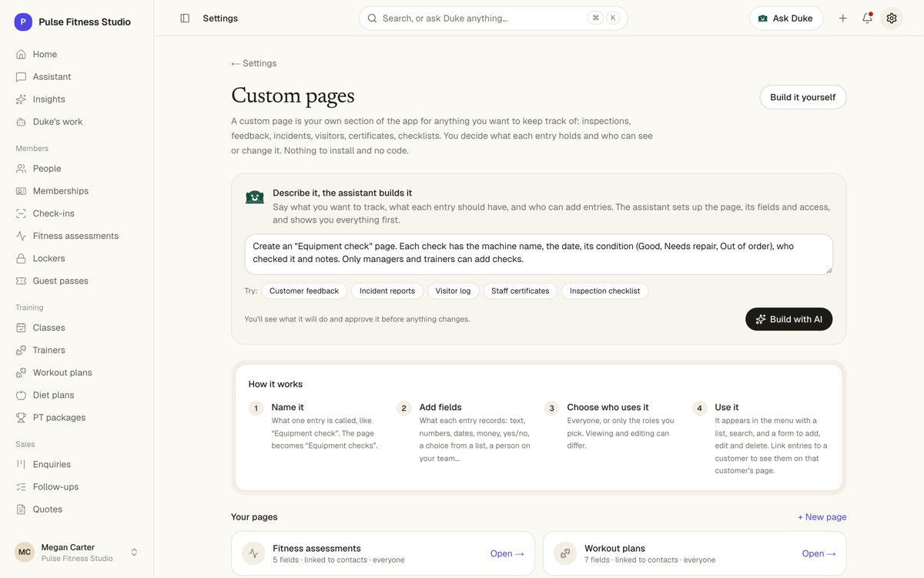924x578 pixels.
Task: Click the "Choose who uses it" step title
Action: (608, 407)
